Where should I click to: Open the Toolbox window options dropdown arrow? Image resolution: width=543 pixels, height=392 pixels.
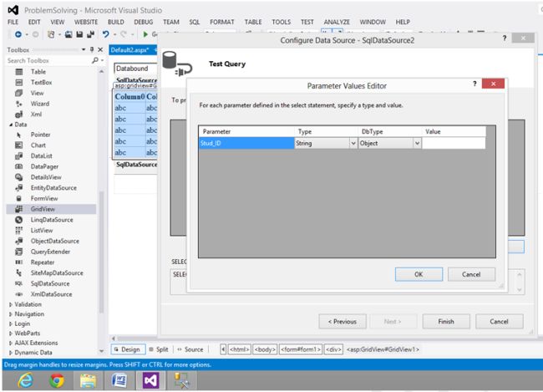[83, 49]
